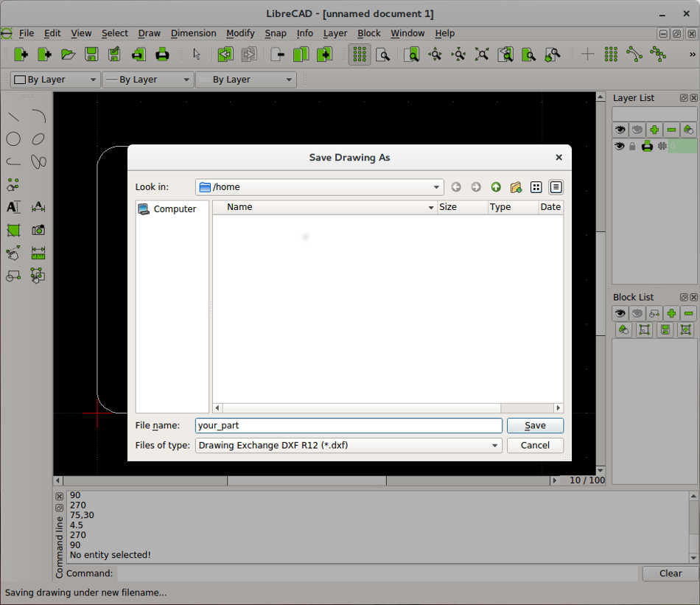Remove layer with minus icon
Viewport: 700px width, 605px height.
[x=671, y=130]
